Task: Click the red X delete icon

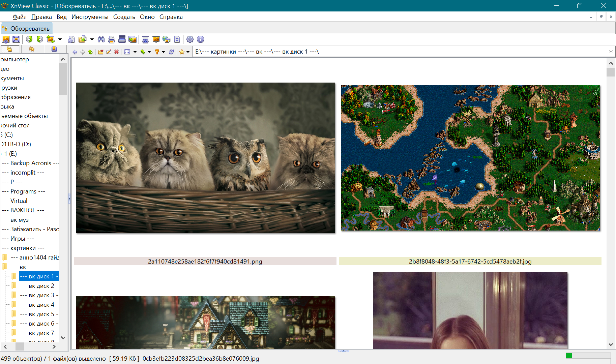Action: pos(116,52)
